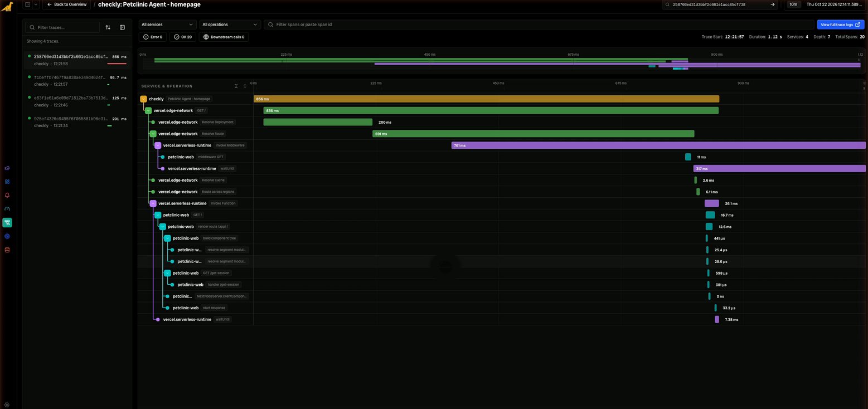Collapse vercel.edge-network GET / span
This screenshot has height=409, width=868.
point(148,110)
